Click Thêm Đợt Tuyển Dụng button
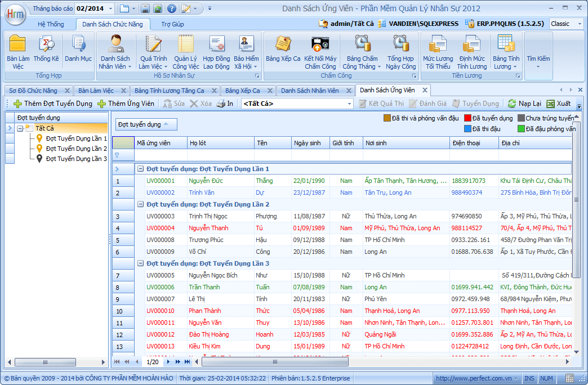The width and height of the screenshot is (588, 385). point(52,104)
